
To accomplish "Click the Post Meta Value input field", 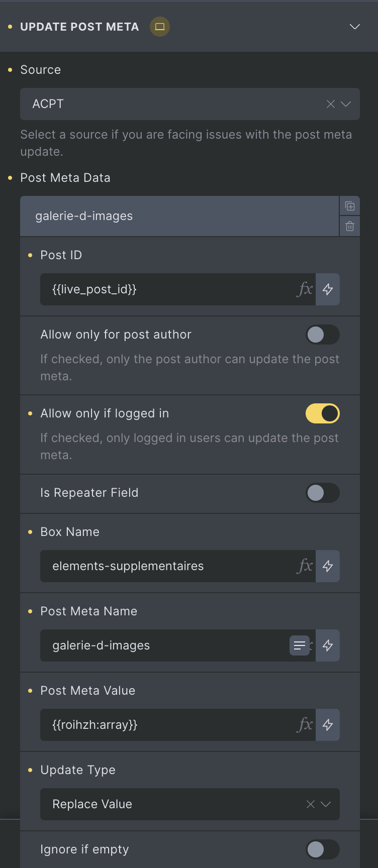I will point(178,725).
